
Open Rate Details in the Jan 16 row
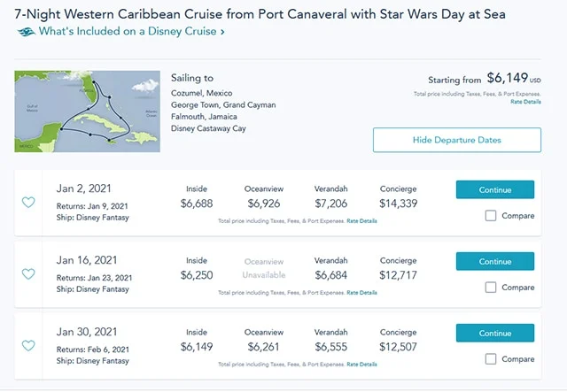[x=361, y=293]
